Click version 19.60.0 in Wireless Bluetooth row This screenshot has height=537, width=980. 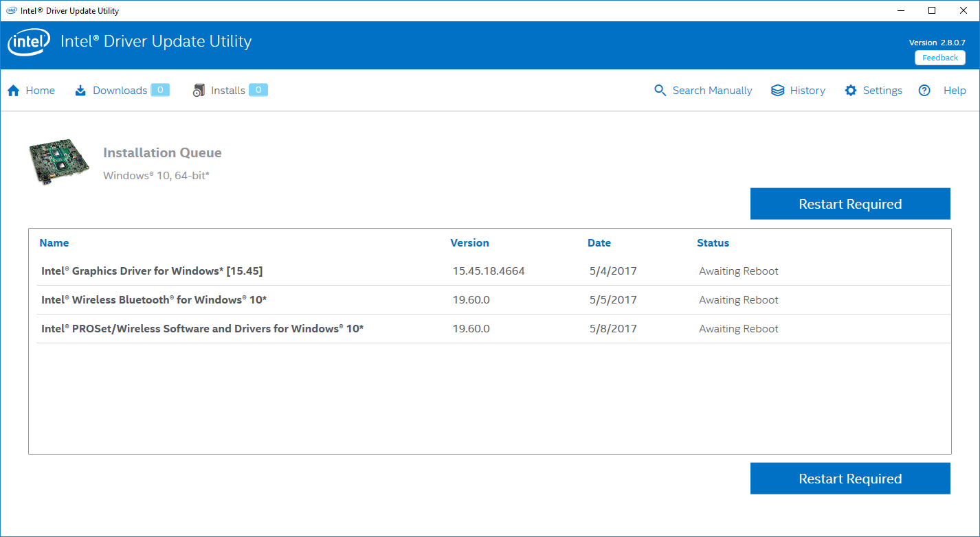point(471,300)
